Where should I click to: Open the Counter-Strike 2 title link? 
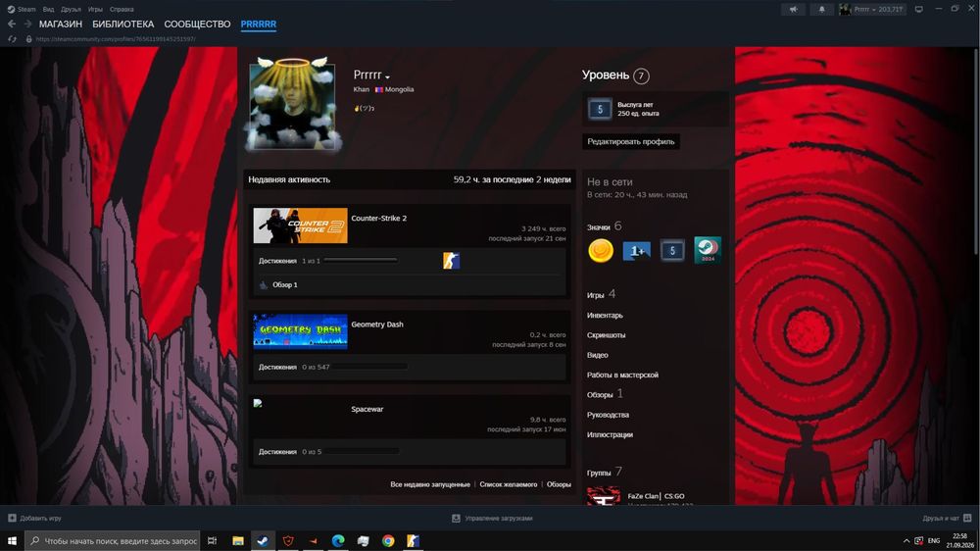point(378,218)
